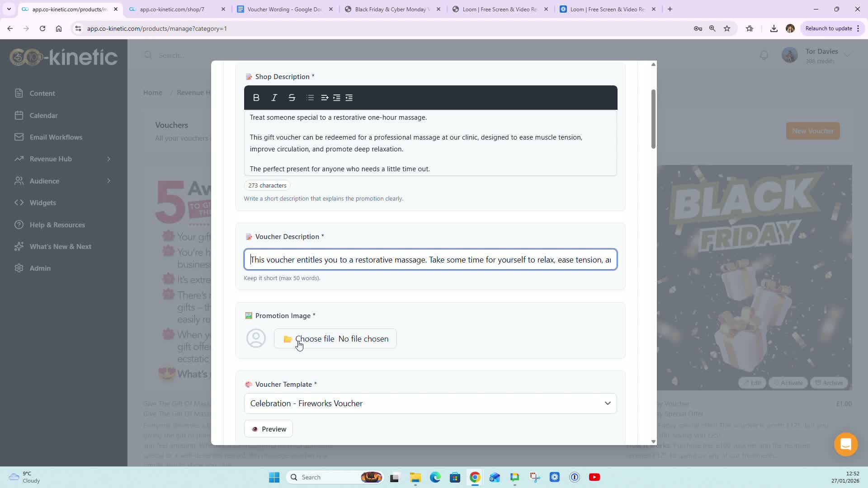Go back to the previous page

10,28
